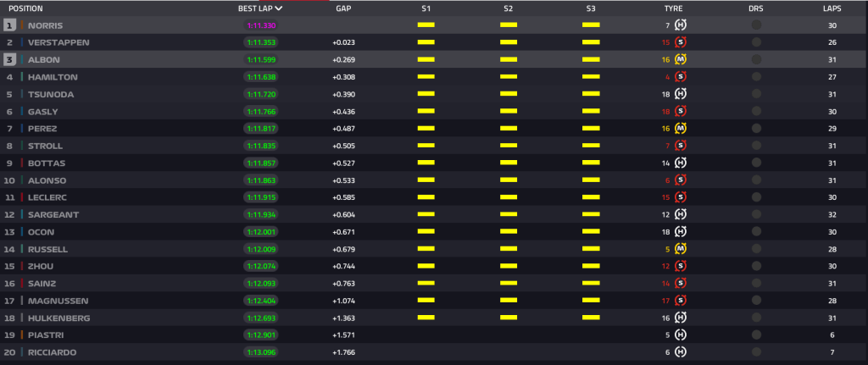Click Tsunoda's hard tyre icon
868x365 pixels.
[x=681, y=94]
